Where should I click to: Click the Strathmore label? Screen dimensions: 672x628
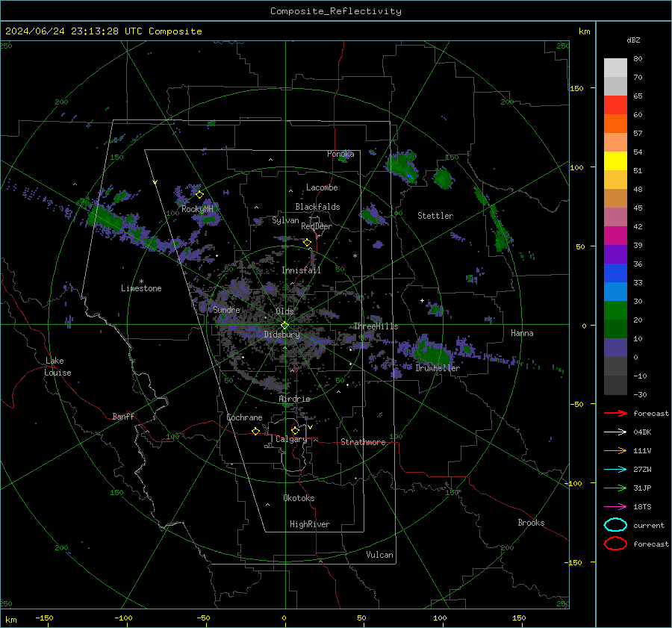pyautogui.click(x=363, y=442)
